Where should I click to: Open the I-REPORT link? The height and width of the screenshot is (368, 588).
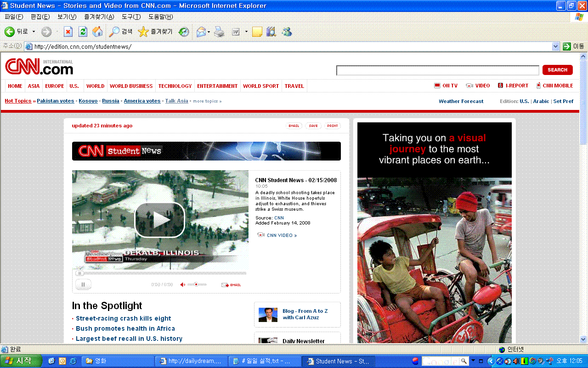(513, 86)
